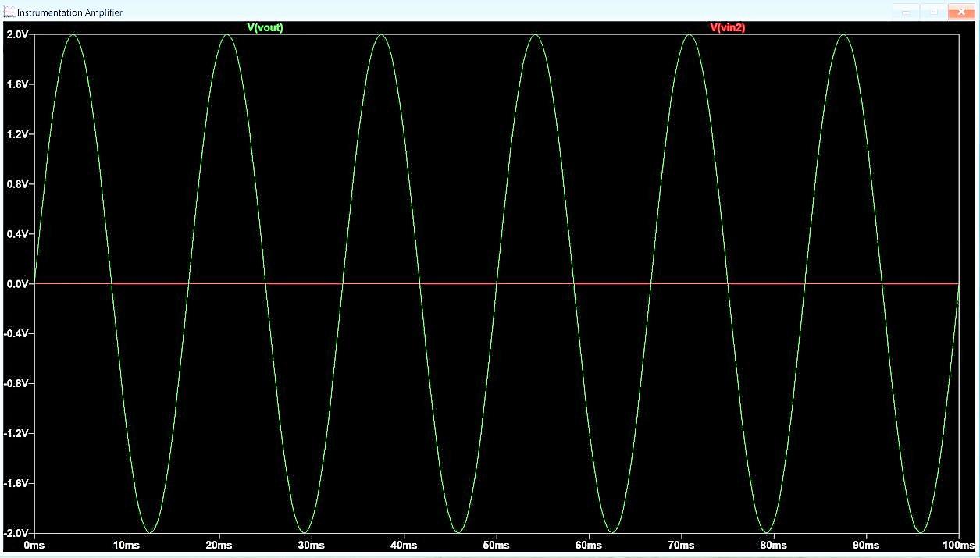Viewport: 980px width, 558px height.
Task: Click the 10ms time axis label
Action: (126, 545)
